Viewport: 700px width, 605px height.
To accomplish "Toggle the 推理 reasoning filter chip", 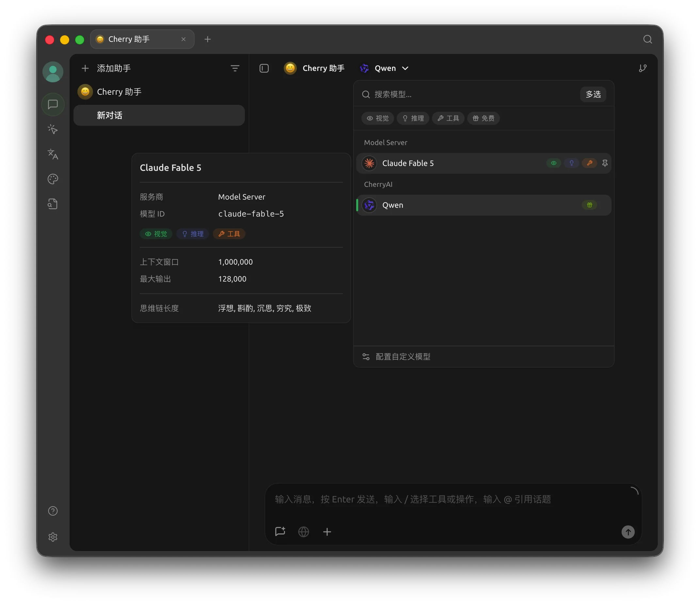I will tap(413, 118).
